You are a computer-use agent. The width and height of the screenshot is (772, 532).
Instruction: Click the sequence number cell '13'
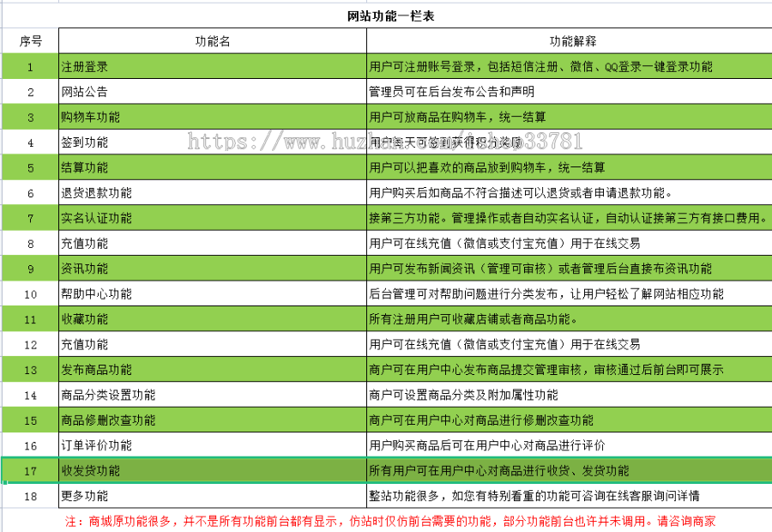point(31,370)
